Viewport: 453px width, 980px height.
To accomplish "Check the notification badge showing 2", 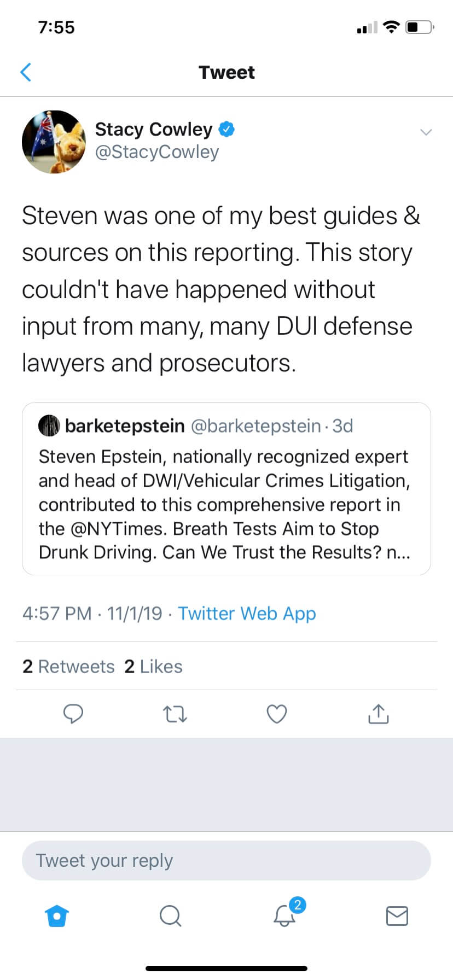I will (x=297, y=905).
